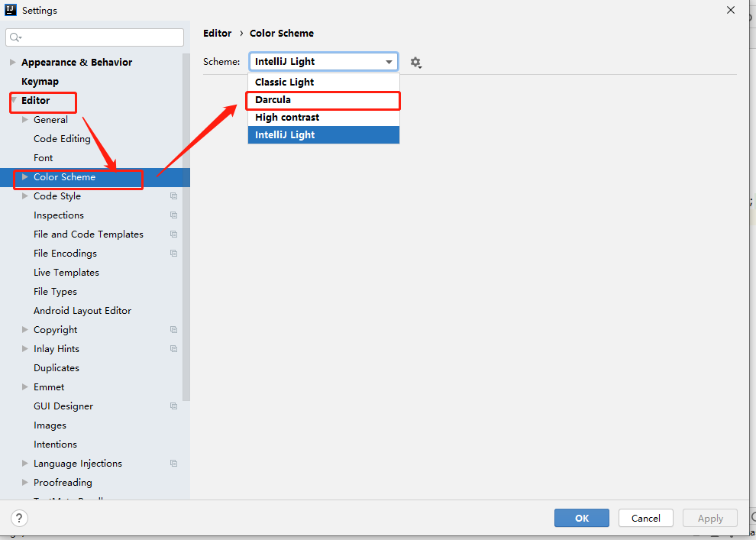Choose Darcula scheme option
756x540 pixels.
point(324,100)
